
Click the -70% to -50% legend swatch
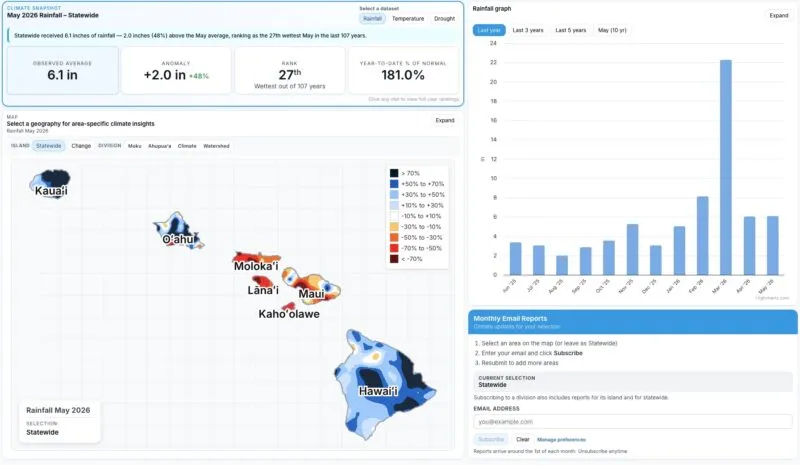[x=394, y=248]
